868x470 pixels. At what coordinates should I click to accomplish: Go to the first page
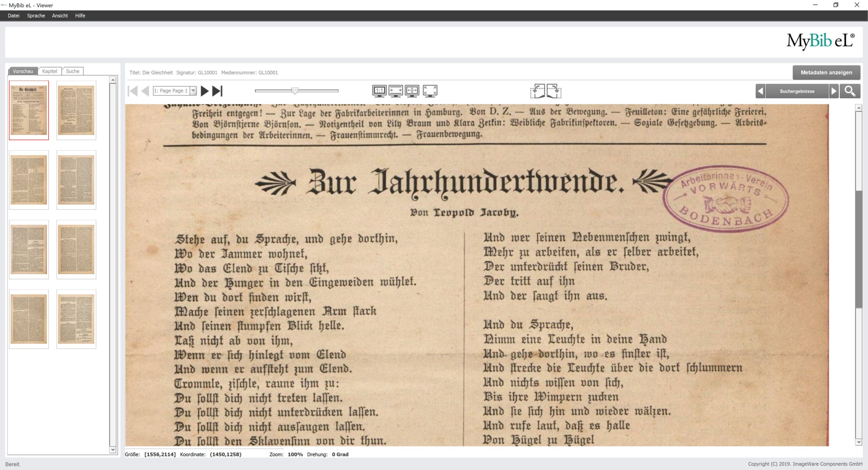click(x=133, y=91)
